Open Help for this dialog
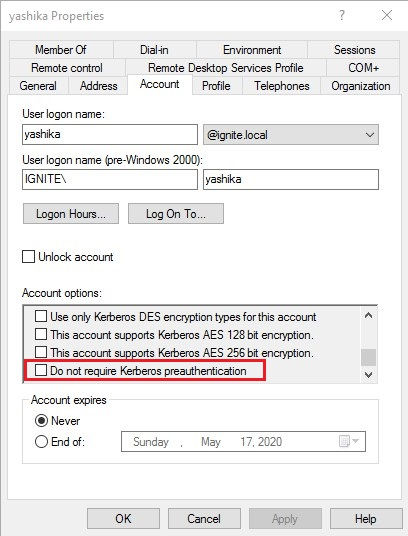The image size is (408, 536). pyautogui.click(x=366, y=519)
